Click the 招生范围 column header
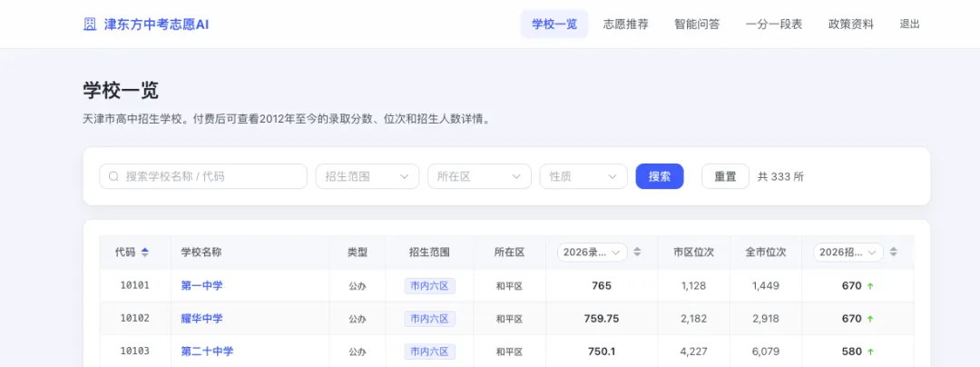 point(429,252)
